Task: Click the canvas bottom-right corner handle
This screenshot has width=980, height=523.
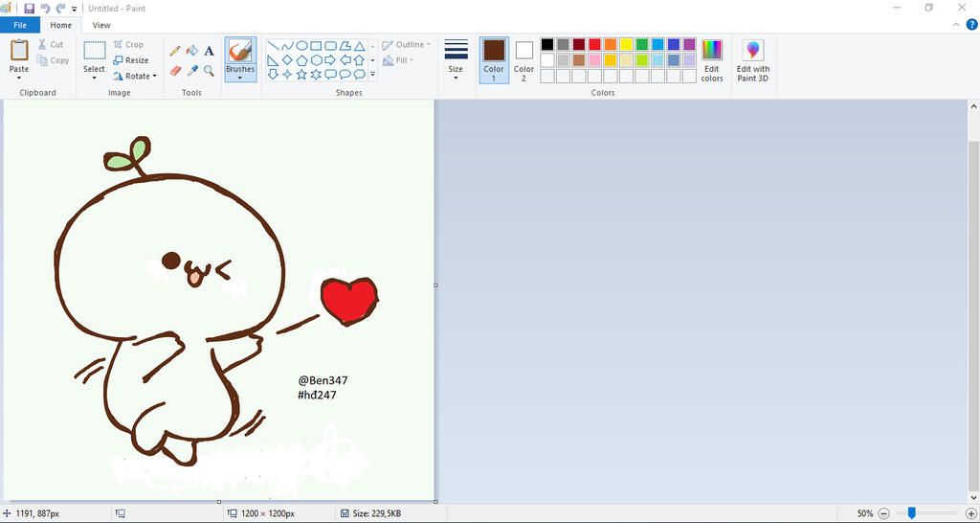Action: tap(435, 502)
